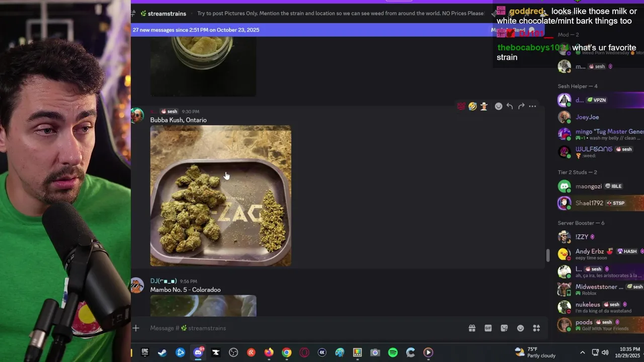Show hidden system tray icons

tap(582, 352)
